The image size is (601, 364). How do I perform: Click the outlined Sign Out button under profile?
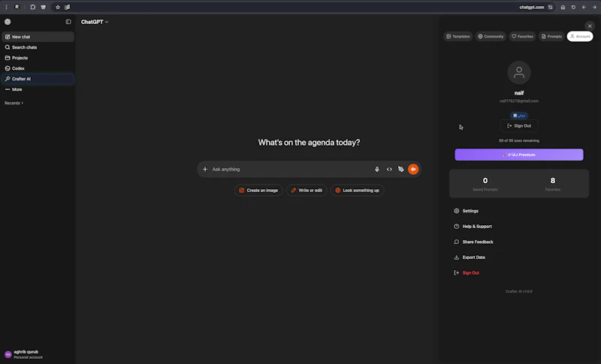coord(519,126)
